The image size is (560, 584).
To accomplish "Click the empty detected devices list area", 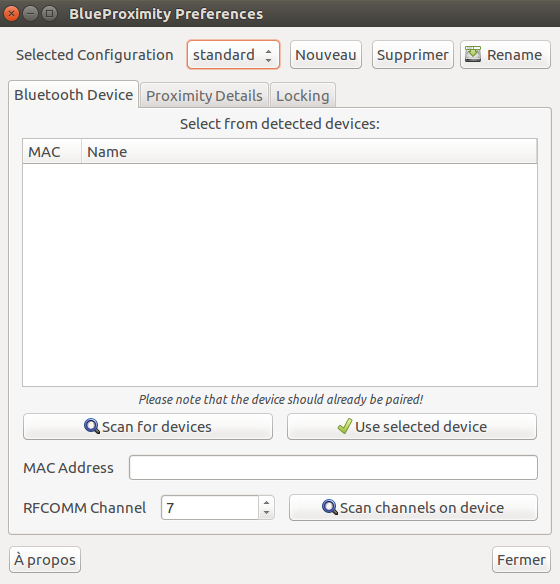I will point(280,275).
